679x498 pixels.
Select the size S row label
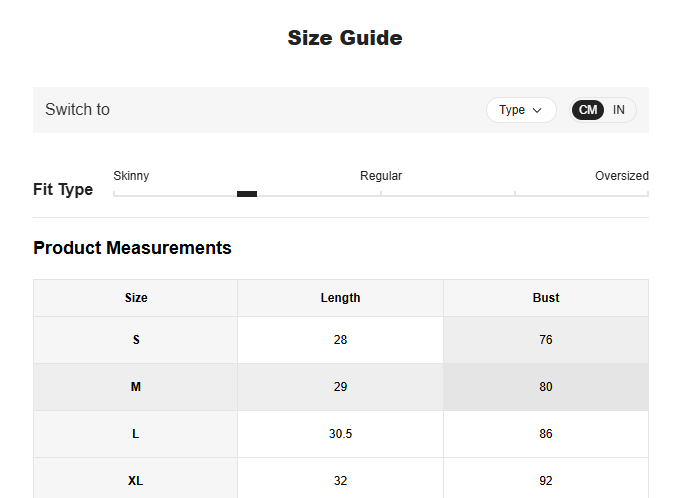tap(136, 340)
